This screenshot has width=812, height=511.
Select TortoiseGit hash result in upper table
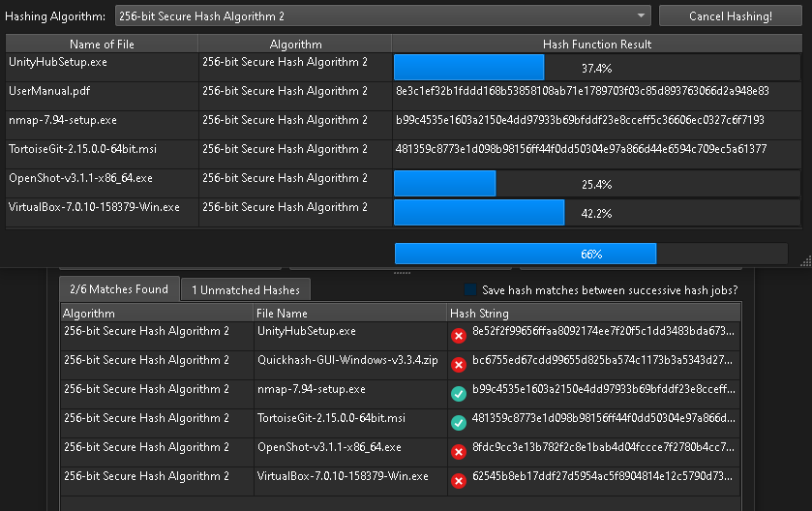pyautogui.click(x=581, y=150)
